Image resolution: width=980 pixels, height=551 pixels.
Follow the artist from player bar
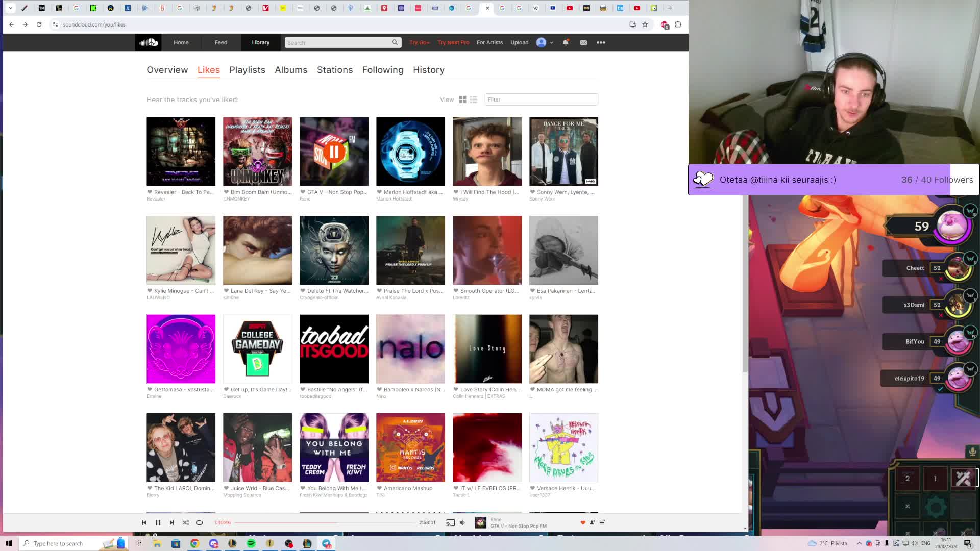click(x=592, y=522)
